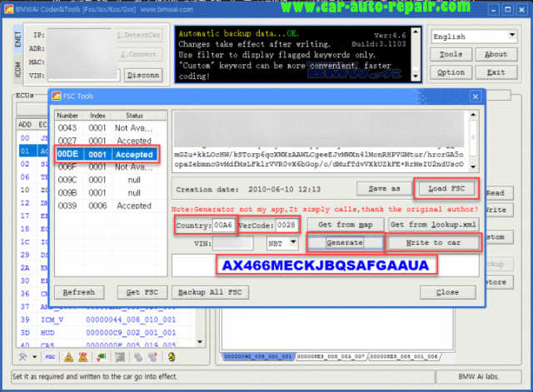Open the 000000E3_005_003_007 file tab
533x392 pixels.
[331, 356]
